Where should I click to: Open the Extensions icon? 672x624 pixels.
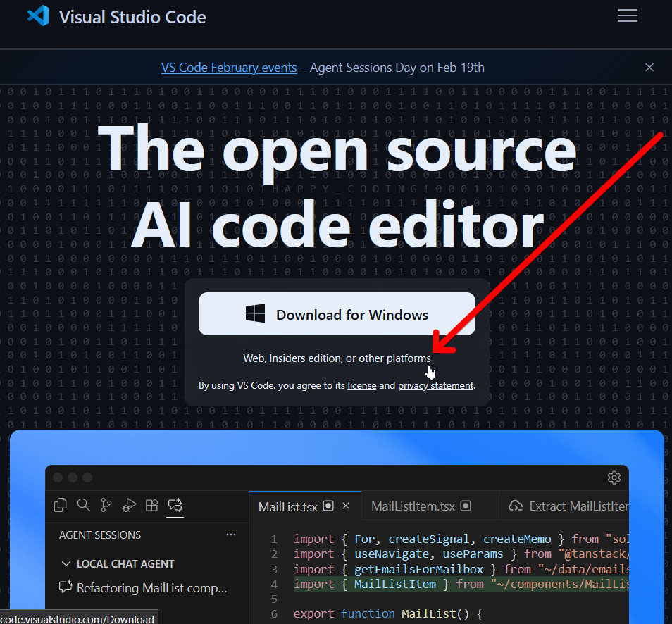click(151, 504)
